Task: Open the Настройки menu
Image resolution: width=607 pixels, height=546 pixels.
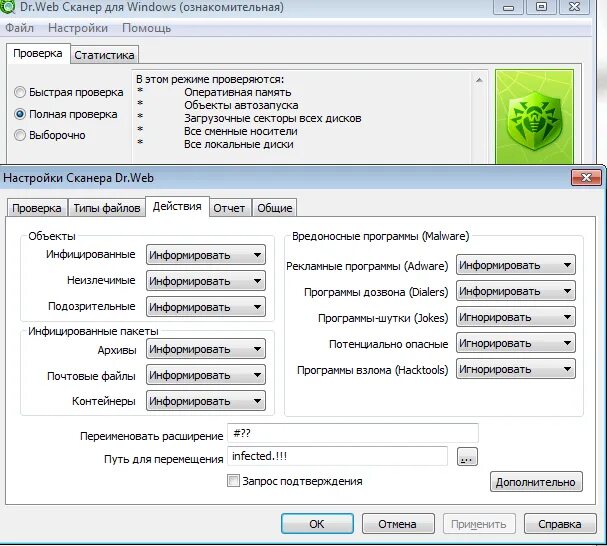Action: [78, 28]
